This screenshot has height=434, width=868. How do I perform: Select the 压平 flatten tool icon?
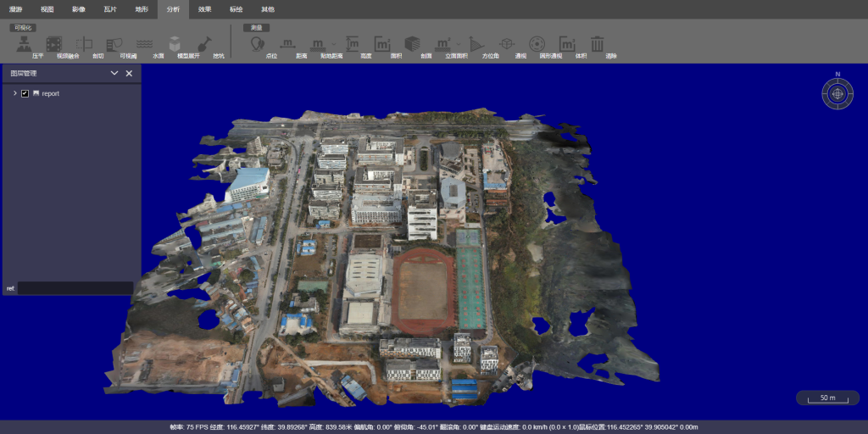23,44
